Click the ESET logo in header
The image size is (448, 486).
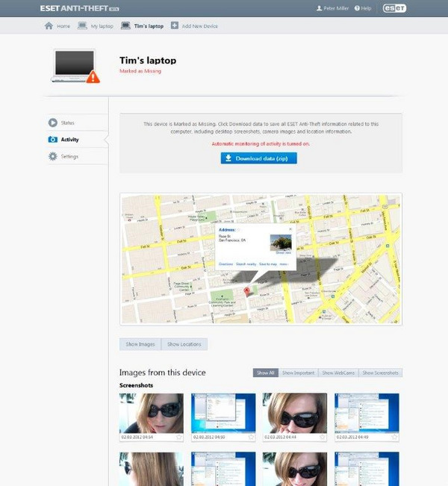(x=394, y=8)
